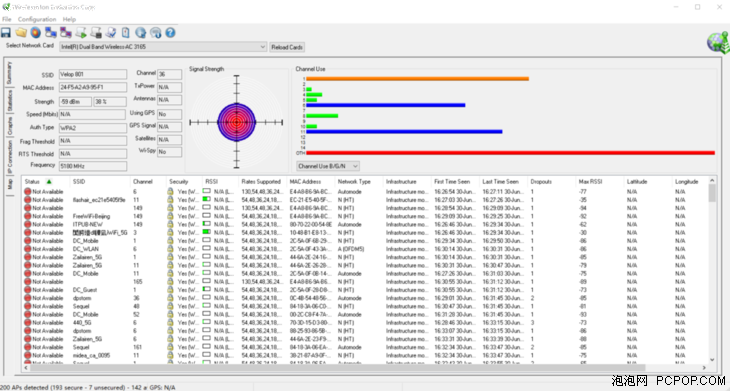Switch to the Statistics side tab
730x391 pixels.
10,100
